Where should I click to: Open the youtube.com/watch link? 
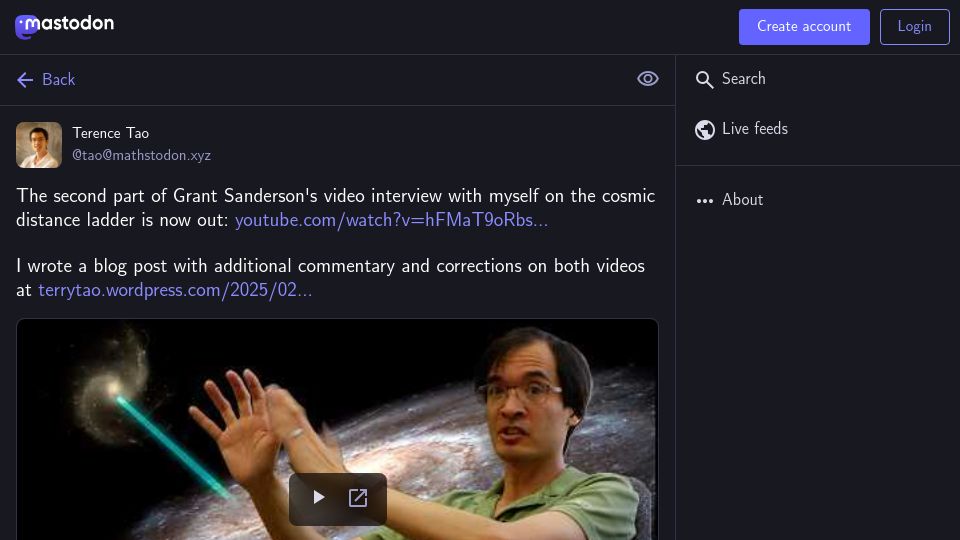coord(391,220)
